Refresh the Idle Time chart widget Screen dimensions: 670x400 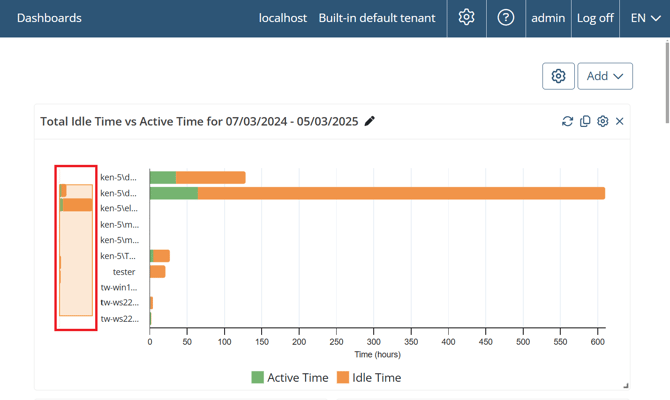(x=567, y=121)
